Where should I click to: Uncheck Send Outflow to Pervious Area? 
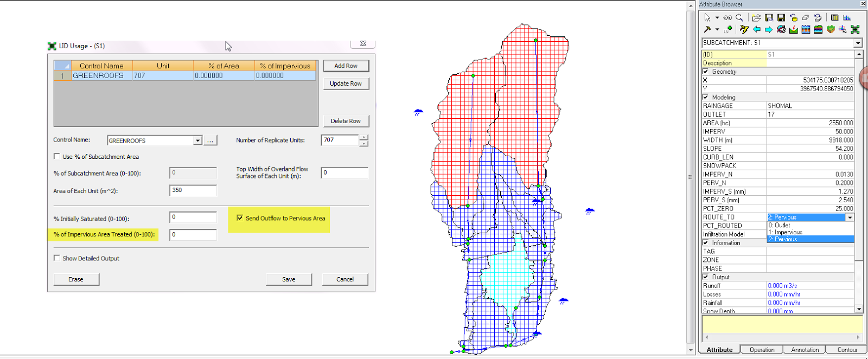point(240,218)
